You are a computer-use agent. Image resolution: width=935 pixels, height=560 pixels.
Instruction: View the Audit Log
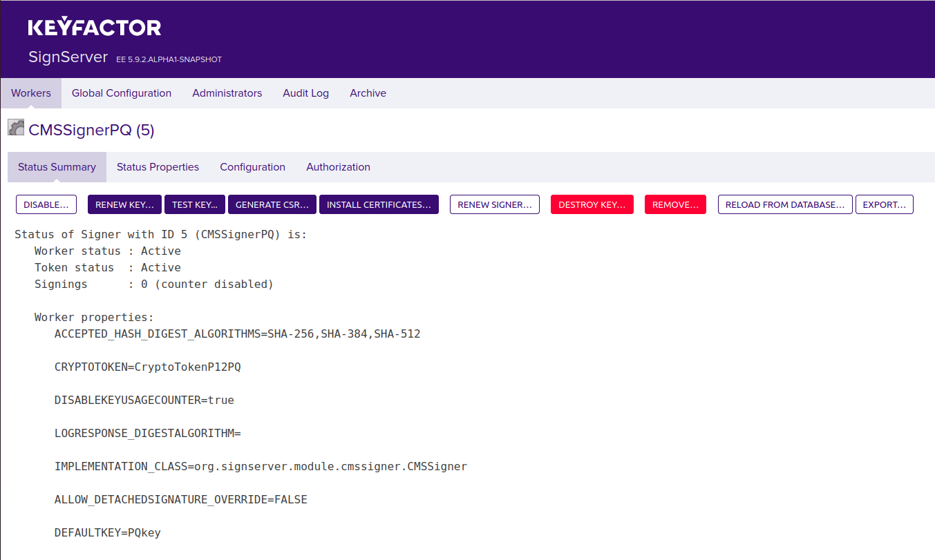click(305, 93)
